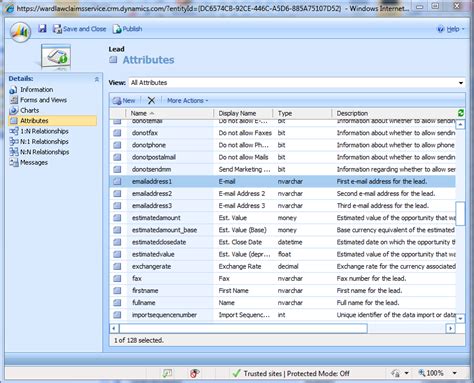The image size is (474, 383).
Task: Click horizontal scrollbar left arrow
Action: click(x=114, y=328)
